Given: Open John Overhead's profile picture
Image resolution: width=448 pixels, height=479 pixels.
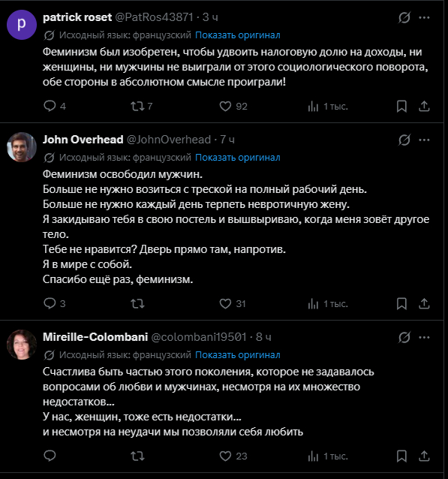Looking at the screenshot, I should pos(22,147).
